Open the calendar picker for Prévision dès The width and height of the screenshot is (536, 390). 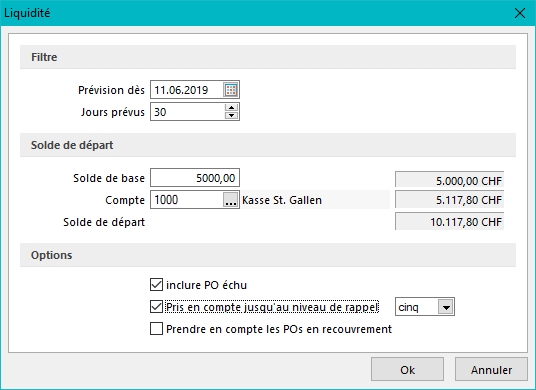[231, 90]
